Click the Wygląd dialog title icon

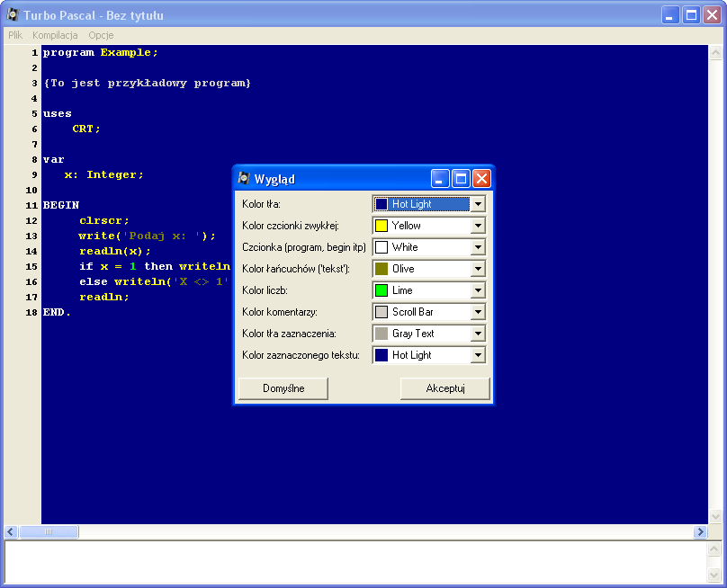244,178
